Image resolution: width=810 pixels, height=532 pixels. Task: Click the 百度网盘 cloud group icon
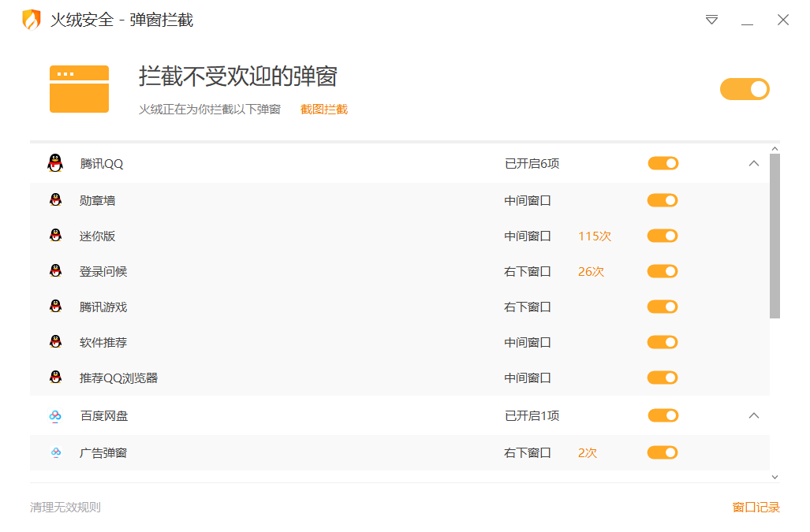[55, 415]
